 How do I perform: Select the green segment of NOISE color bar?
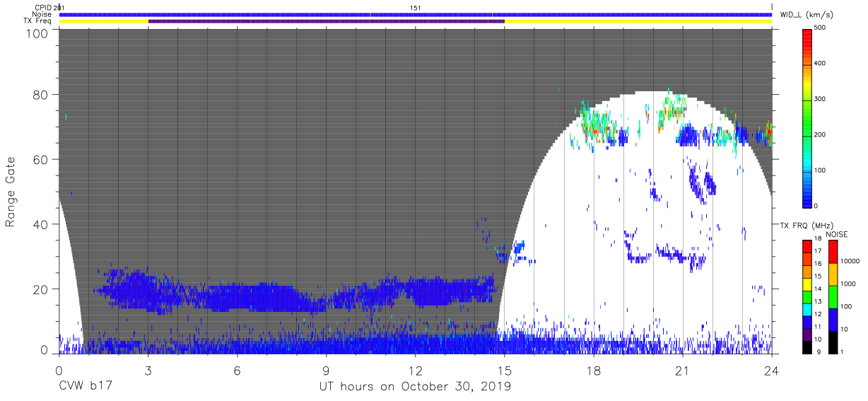[x=833, y=297]
